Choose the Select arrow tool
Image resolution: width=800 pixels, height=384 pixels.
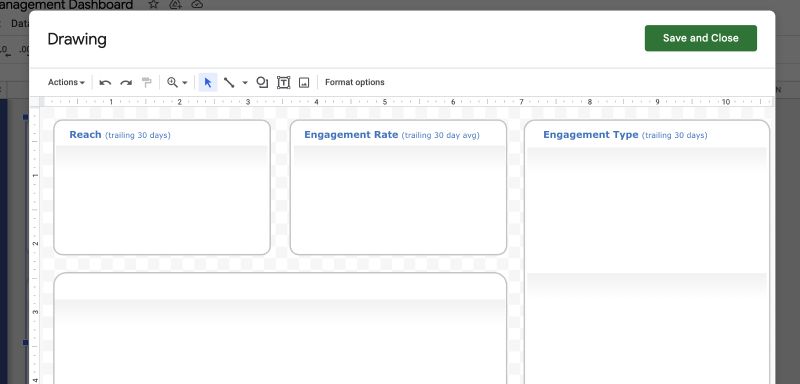208,82
